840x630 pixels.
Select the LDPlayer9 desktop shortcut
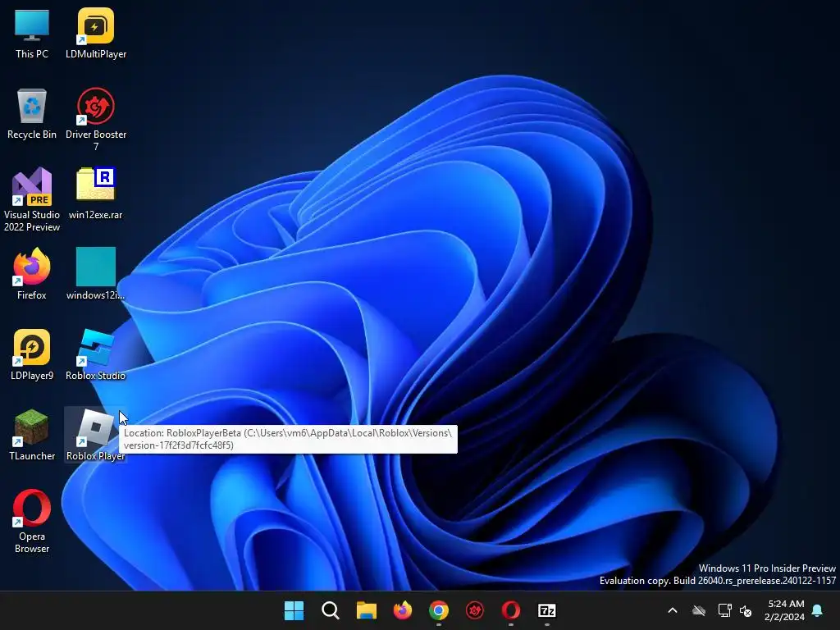click(32, 354)
